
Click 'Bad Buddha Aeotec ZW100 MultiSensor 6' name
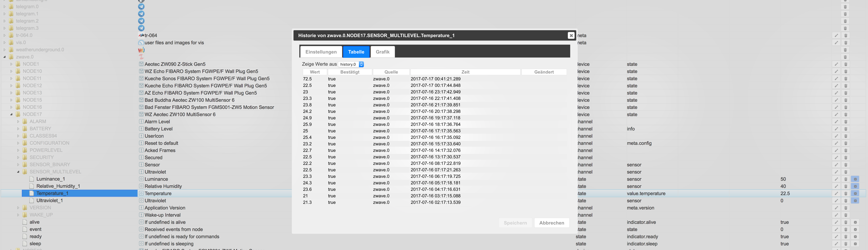click(x=189, y=100)
